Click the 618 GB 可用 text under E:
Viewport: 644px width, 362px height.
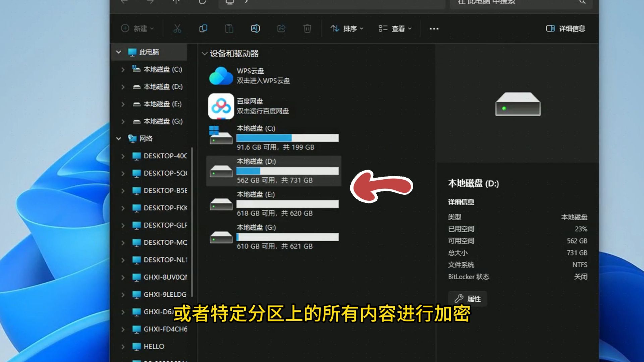[x=257, y=213]
